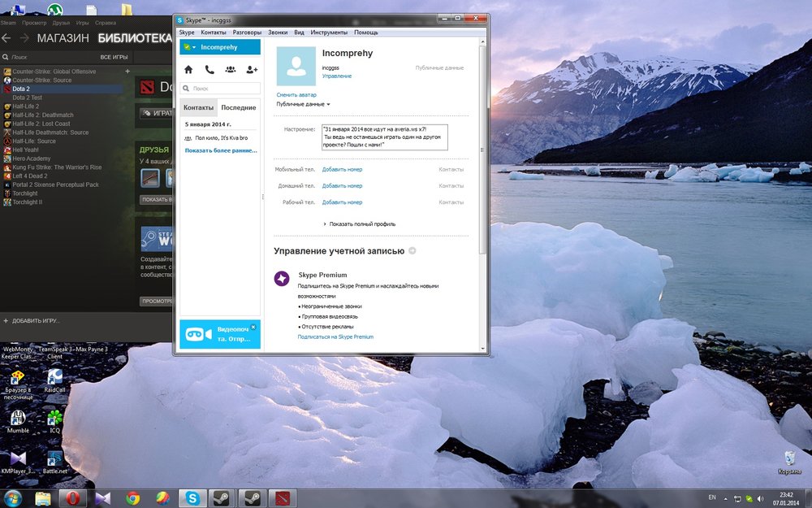Click the arrow icon beside Управление учетной записью

pos(412,251)
